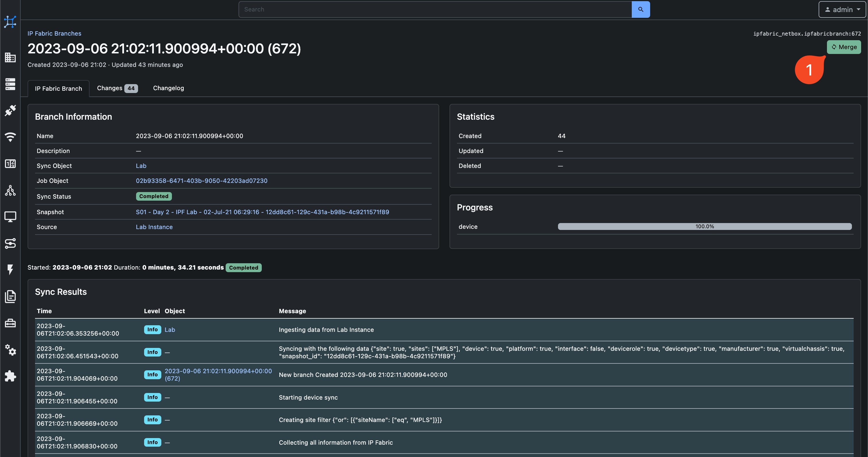Click Info badge for Ingesting data row
The image size is (868, 457).
point(152,330)
